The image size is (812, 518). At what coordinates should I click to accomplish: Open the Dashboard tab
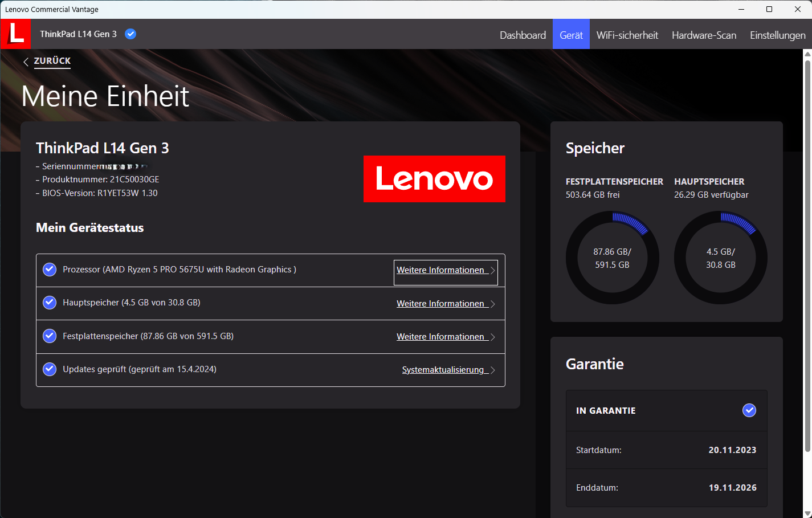(x=523, y=35)
